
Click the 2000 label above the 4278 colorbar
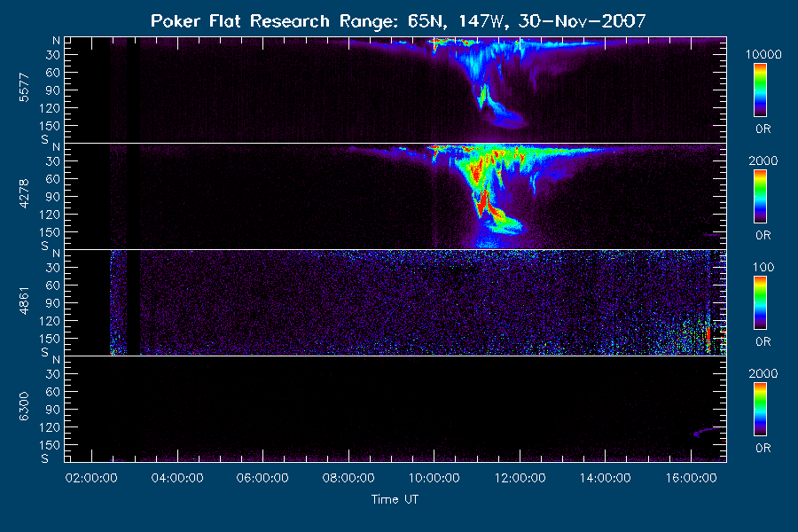(763, 160)
